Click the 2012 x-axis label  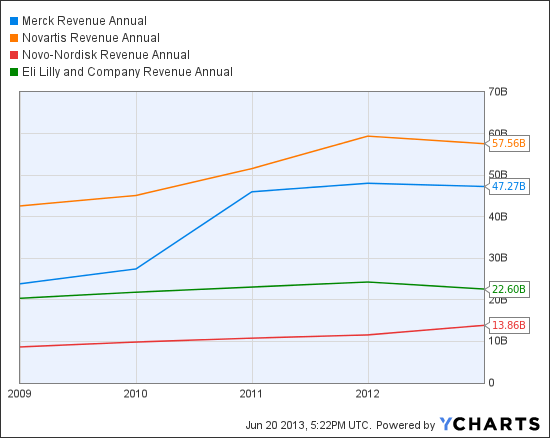367,394
